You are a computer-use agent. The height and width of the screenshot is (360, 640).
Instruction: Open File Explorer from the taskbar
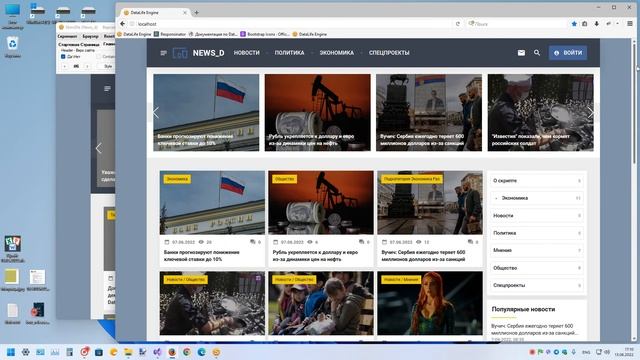click(x=128, y=352)
